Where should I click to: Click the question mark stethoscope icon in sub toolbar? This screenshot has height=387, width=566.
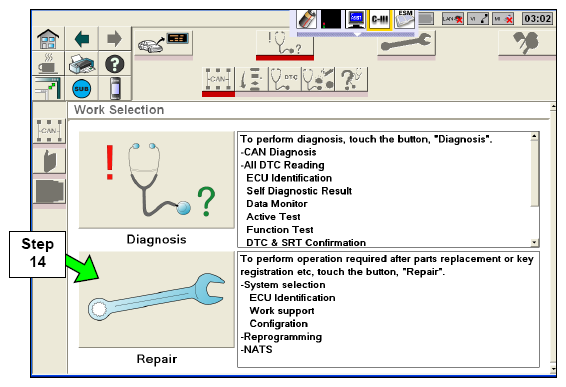351,79
